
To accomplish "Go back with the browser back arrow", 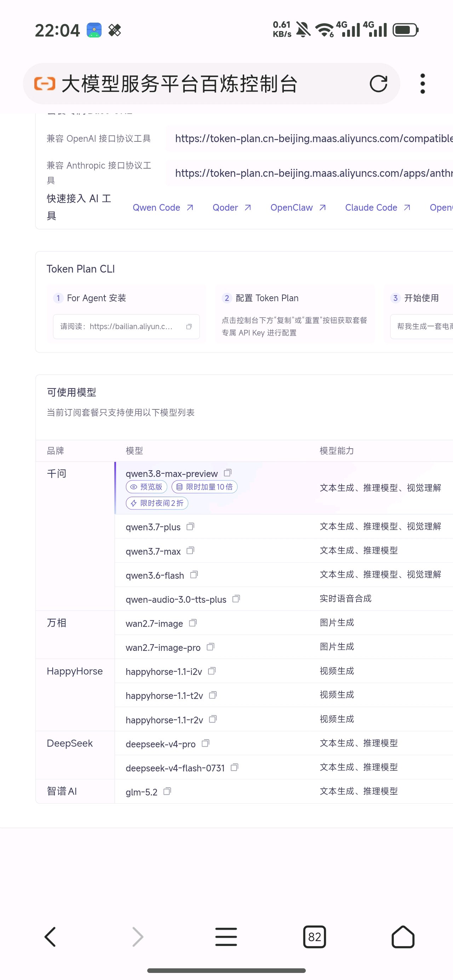I will pos(50,937).
